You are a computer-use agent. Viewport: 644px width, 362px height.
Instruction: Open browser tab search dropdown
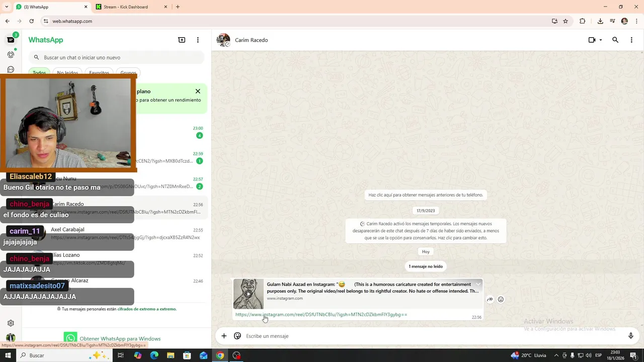(7, 7)
